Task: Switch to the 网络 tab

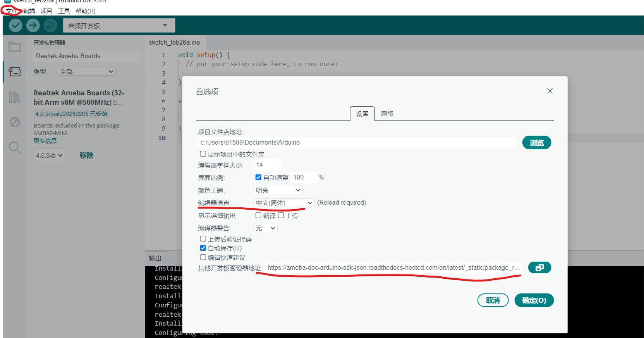Action: (387, 114)
